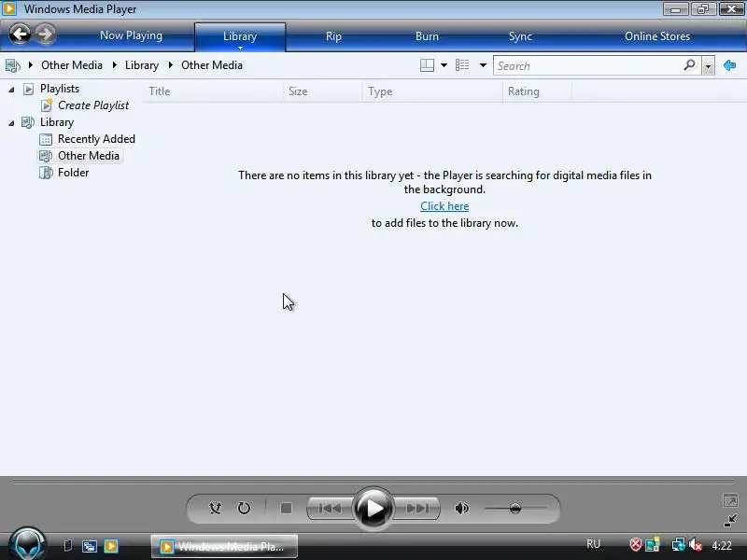Screen dimensions: 747x560
Task: Switch to the Library tab
Action: pos(240,36)
